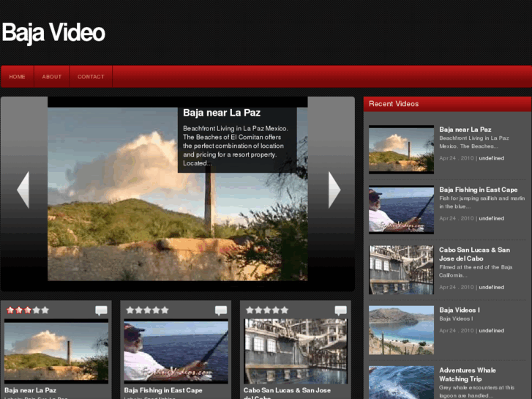The width and height of the screenshot is (532, 399).
Task: Open card title Baja near La Paz
Action: click(30, 390)
